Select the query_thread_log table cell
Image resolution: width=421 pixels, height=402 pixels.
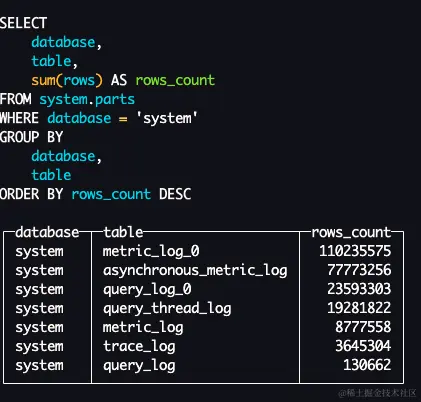(167, 308)
